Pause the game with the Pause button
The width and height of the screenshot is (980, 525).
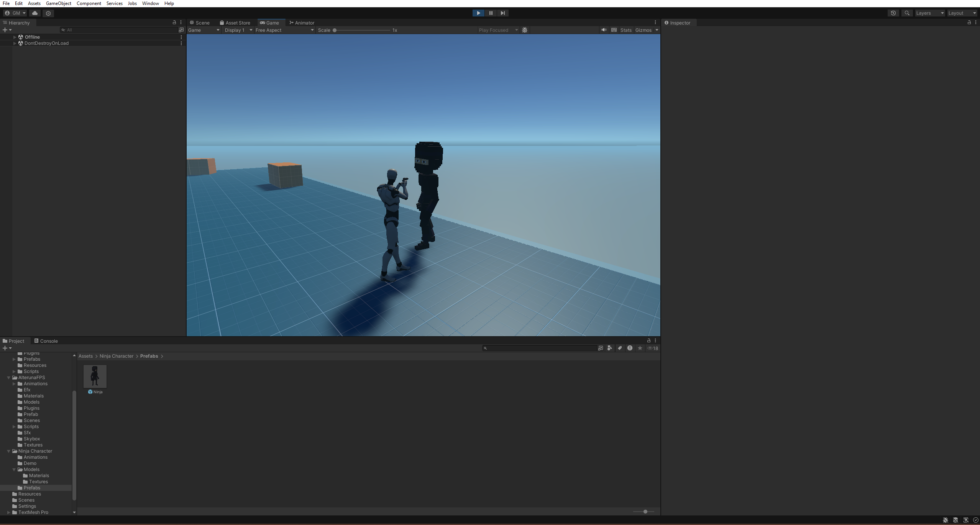tap(491, 13)
